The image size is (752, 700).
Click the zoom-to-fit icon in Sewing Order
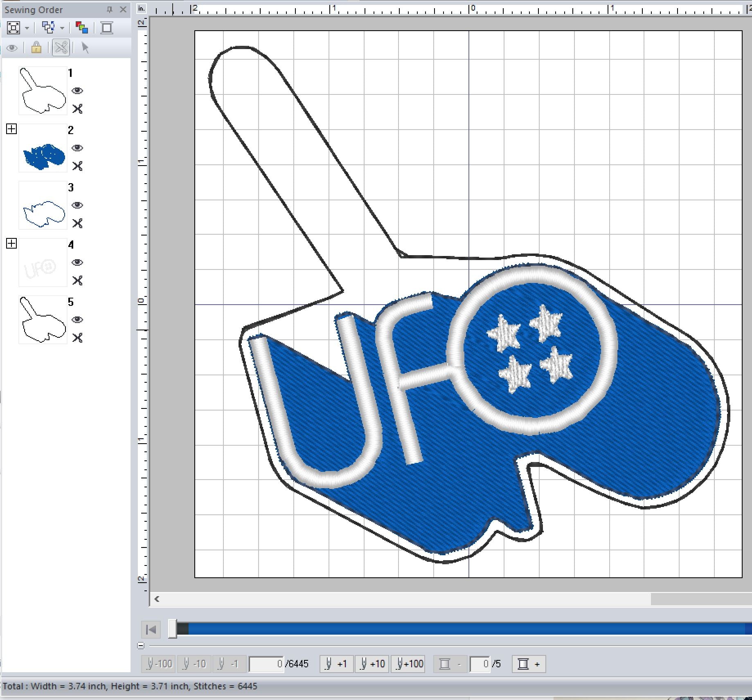(14, 28)
